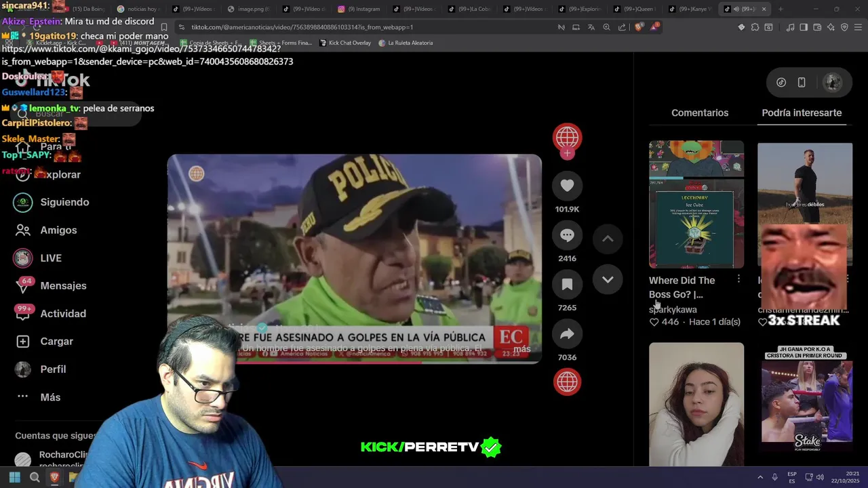Switch to the Comentarios tab
The height and width of the screenshot is (488, 868).
[x=700, y=113]
